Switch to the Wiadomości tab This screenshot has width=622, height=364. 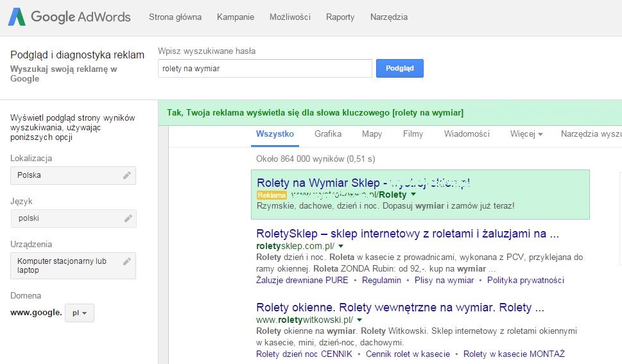(x=467, y=134)
